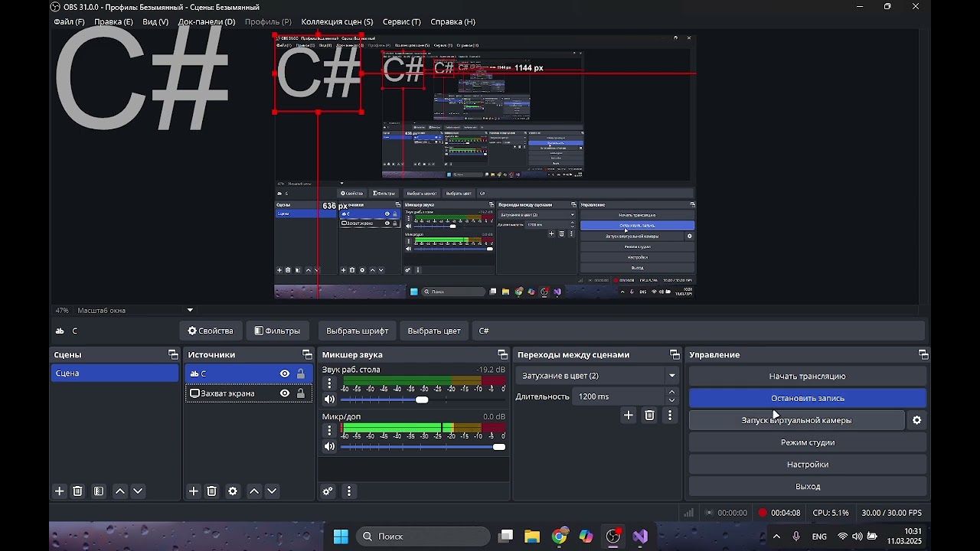The height and width of the screenshot is (551, 980).
Task: Start virtual camera Запуск виртуальной камеры
Action: point(796,420)
